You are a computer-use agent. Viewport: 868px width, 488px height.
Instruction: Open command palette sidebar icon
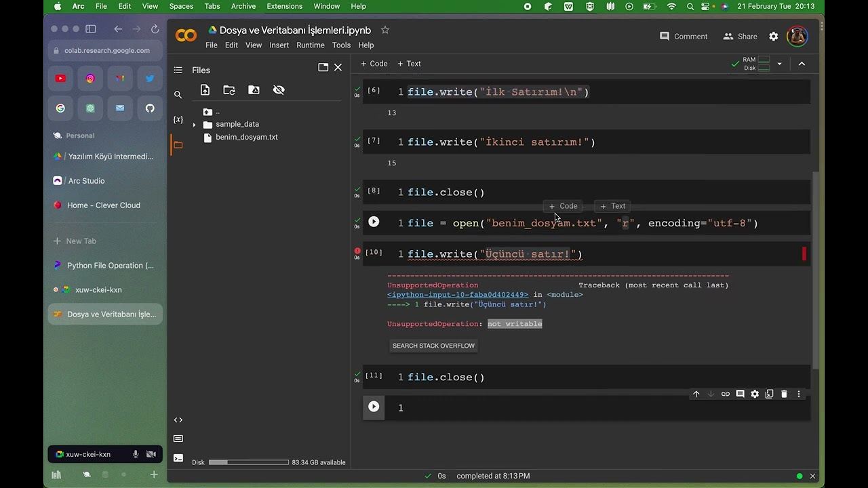(178, 439)
